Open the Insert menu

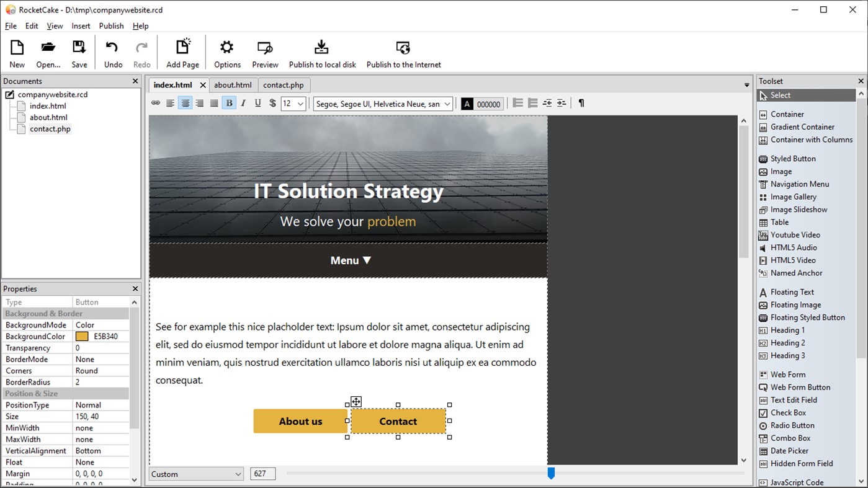pyautogui.click(x=81, y=26)
